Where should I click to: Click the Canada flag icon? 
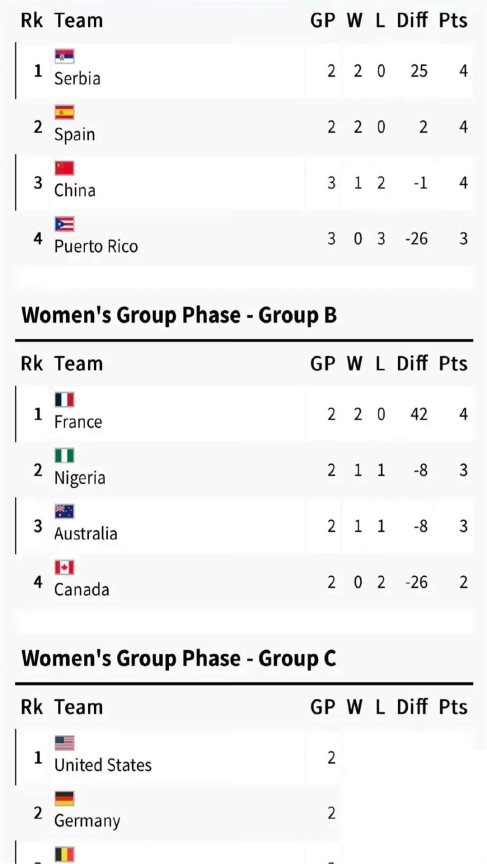64,568
